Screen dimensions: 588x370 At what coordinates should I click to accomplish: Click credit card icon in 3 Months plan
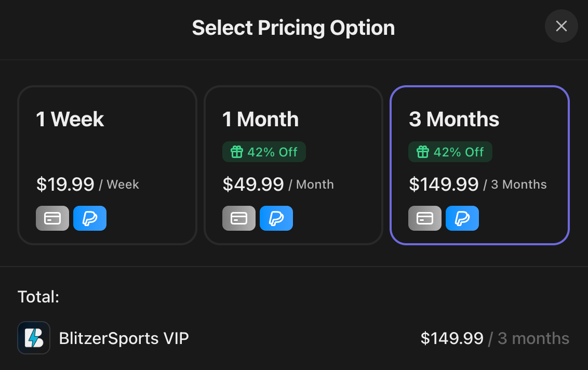[425, 218]
